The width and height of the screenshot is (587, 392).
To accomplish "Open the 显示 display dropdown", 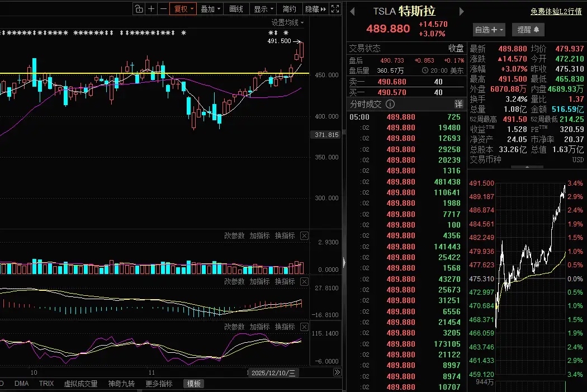I will (x=263, y=8).
